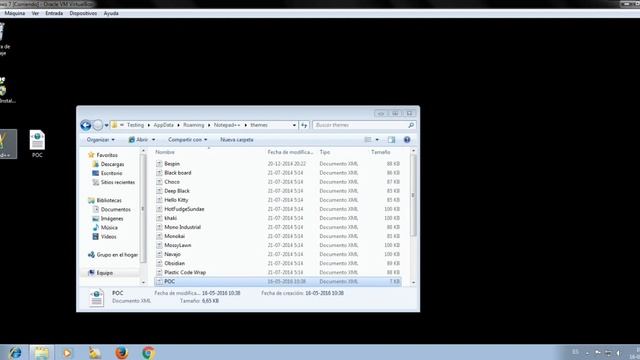640x360 pixels.
Task: Go back with the Explorer back arrow
Action: point(86,125)
